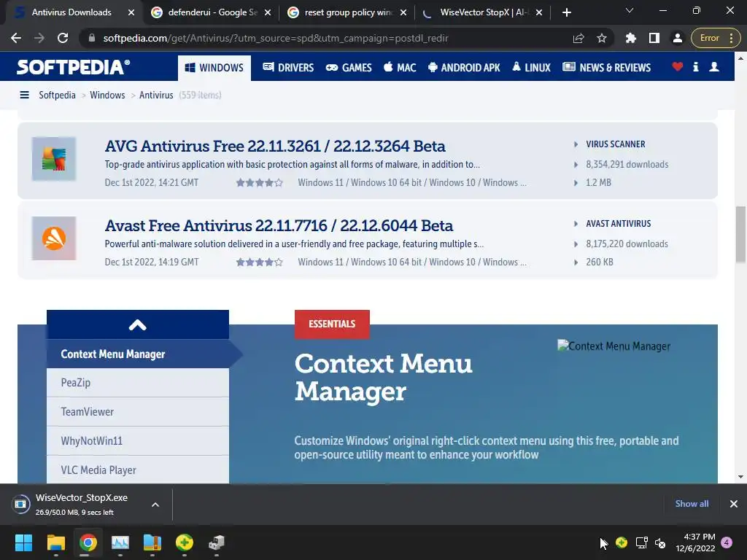The width and height of the screenshot is (747, 560).
Task: Click the Chrome Error update button
Action: click(715, 38)
